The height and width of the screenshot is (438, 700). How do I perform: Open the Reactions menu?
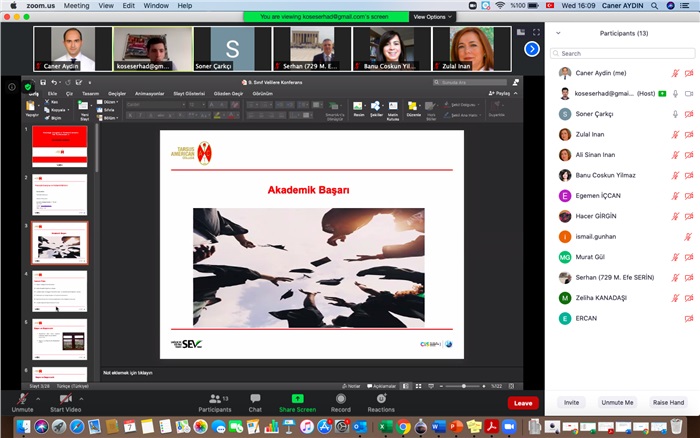click(381, 402)
